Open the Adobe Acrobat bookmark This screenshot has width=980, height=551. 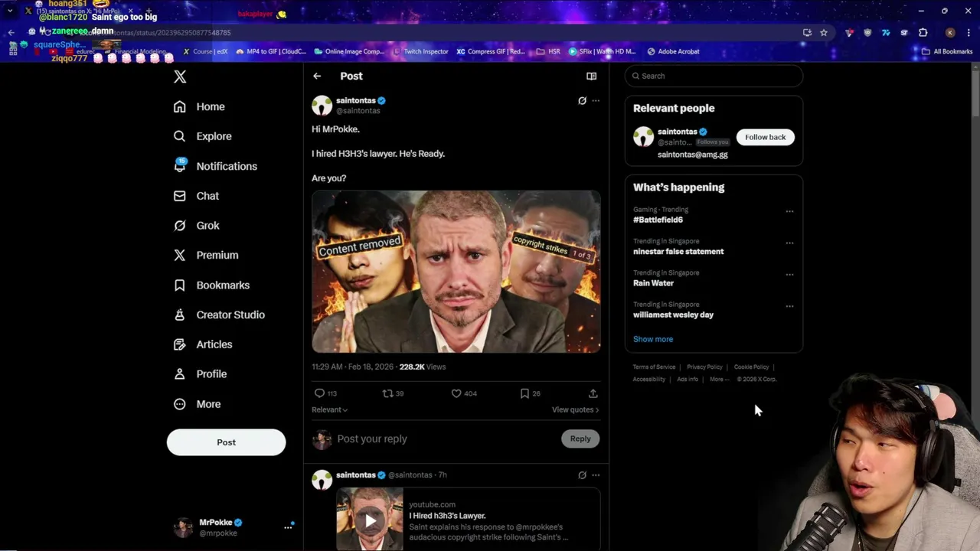(673, 51)
